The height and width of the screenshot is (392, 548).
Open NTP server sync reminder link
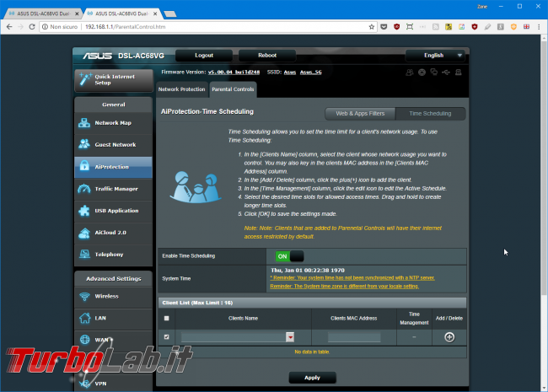click(x=352, y=278)
